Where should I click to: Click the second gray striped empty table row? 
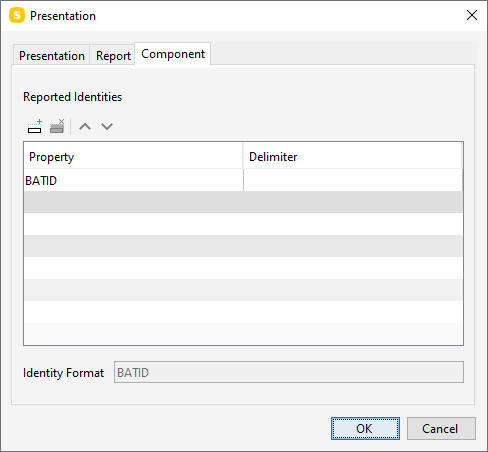pyautogui.click(x=243, y=246)
